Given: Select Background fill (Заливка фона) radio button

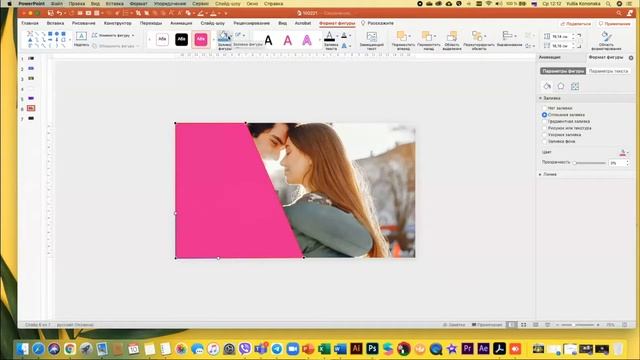Looking at the screenshot, I should click(x=544, y=141).
